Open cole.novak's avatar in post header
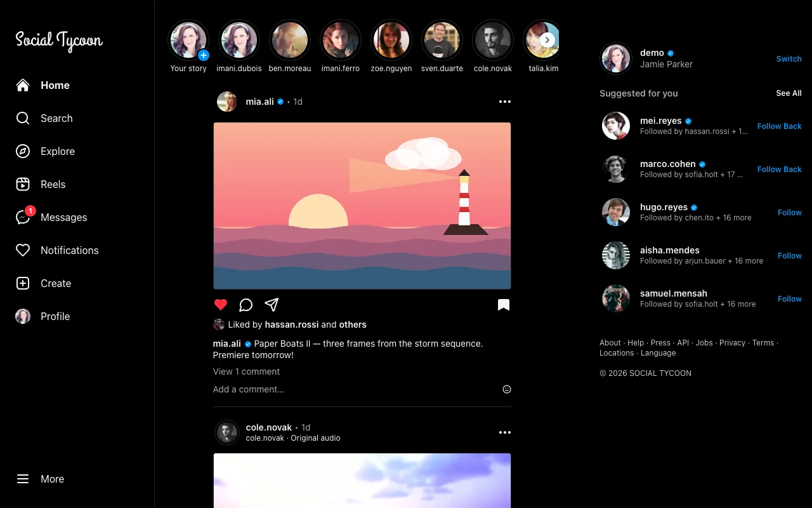 227,432
